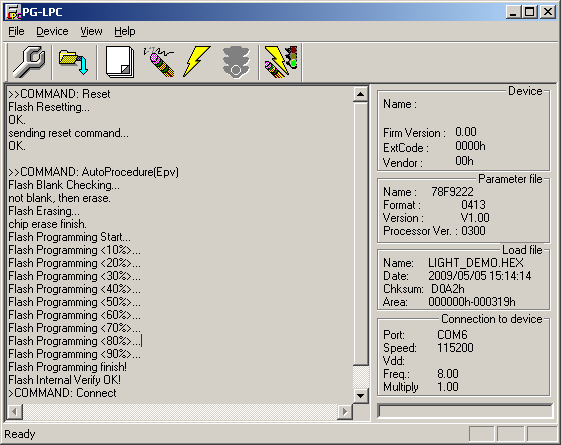This screenshot has height=445, width=561.
Task: Click the ExtCode value 0000h
Action: click(470, 146)
